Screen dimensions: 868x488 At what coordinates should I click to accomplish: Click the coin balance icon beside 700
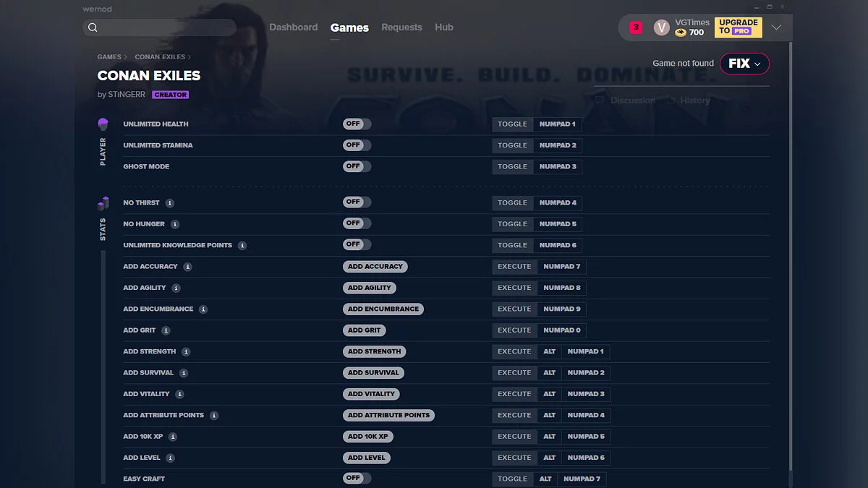(681, 33)
